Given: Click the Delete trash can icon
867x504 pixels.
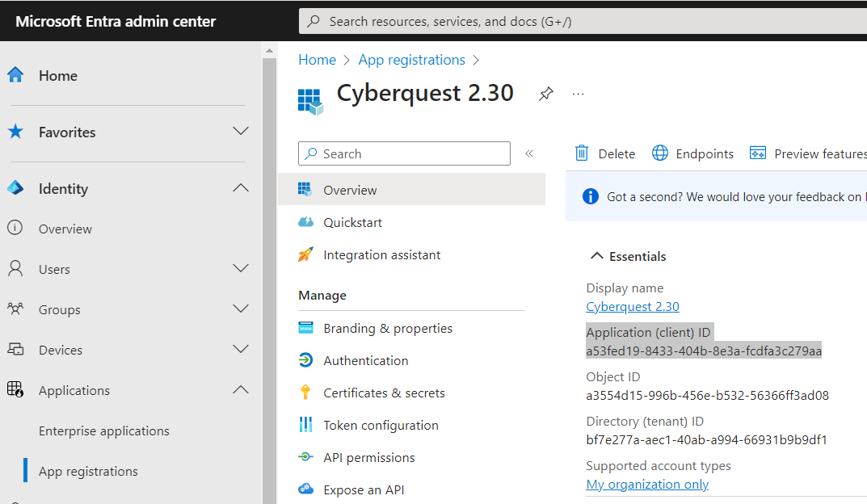Looking at the screenshot, I should 582,153.
